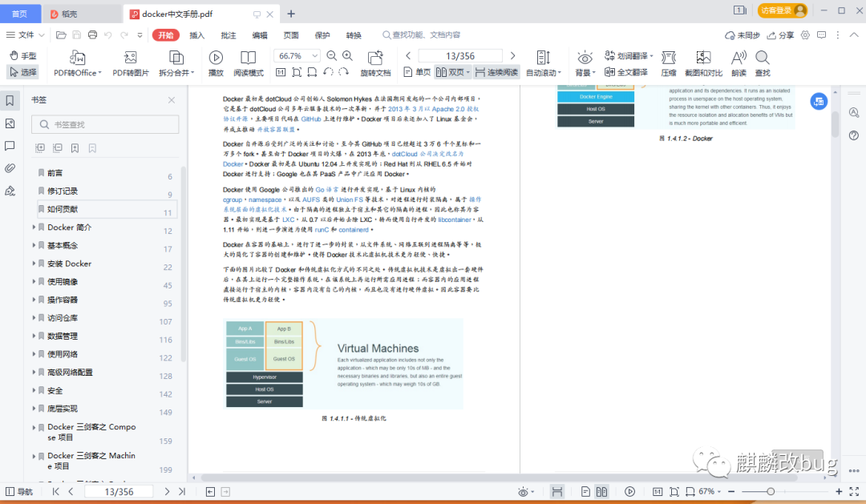Open the 文件 file menu
This screenshot has width=866, height=504.
point(25,34)
